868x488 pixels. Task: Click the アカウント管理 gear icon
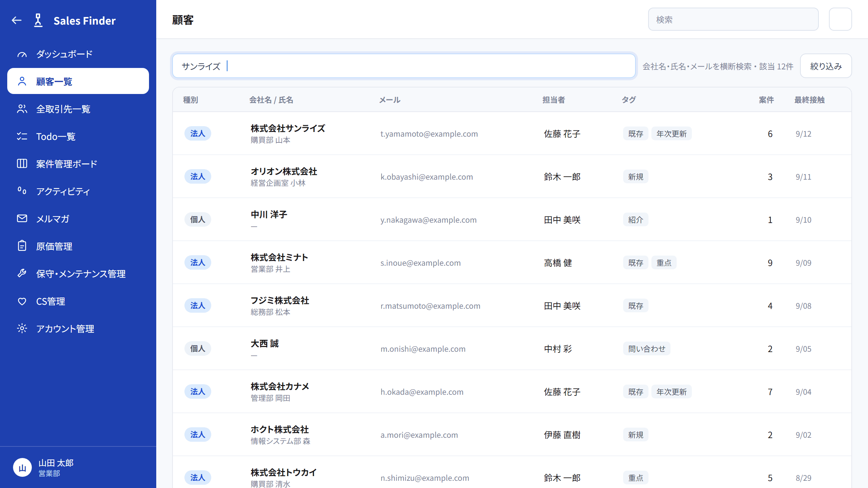(x=22, y=328)
